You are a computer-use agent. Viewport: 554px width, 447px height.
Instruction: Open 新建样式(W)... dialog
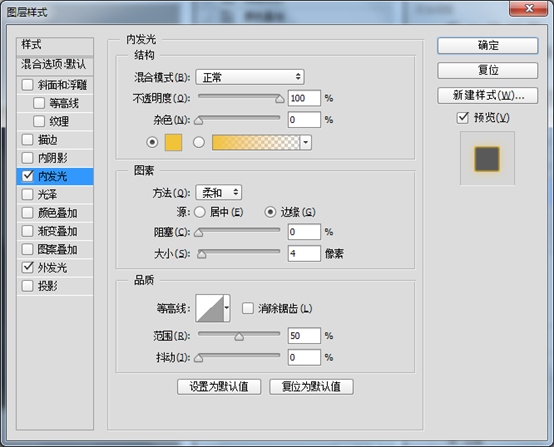[x=488, y=95]
